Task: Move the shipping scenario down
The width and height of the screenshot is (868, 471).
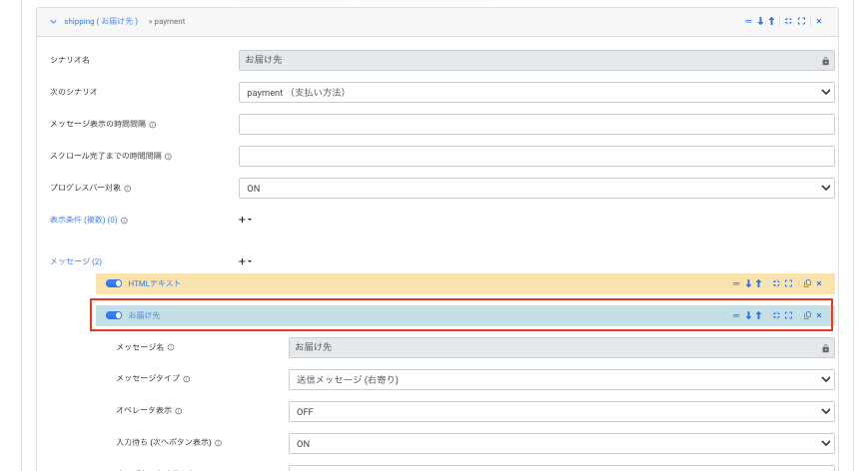Action: (x=760, y=21)
